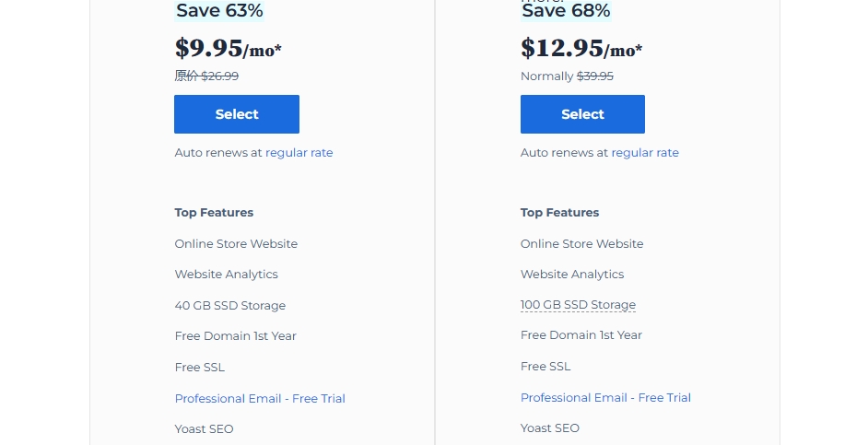Click Select button for the $12.95/mo plan
Screen dimensions: 868x445
click(582, 114)
